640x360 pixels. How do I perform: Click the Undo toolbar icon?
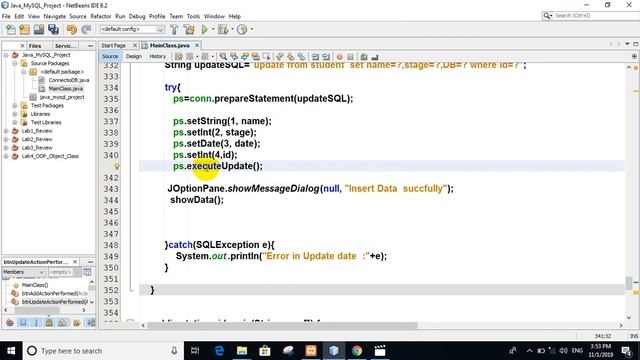[x=72, y=29]
